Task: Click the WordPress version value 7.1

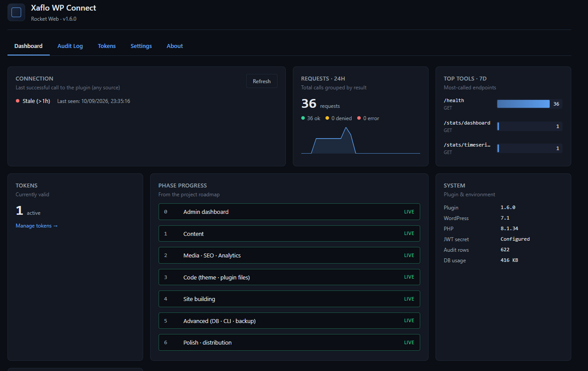Action: (x=505, y=218)
